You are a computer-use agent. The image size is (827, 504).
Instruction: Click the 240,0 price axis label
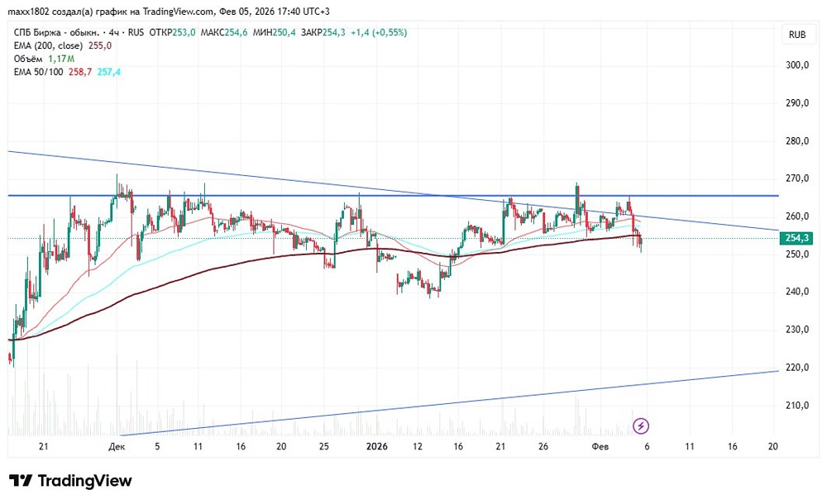pyautogui.click(x=797, y=292)
